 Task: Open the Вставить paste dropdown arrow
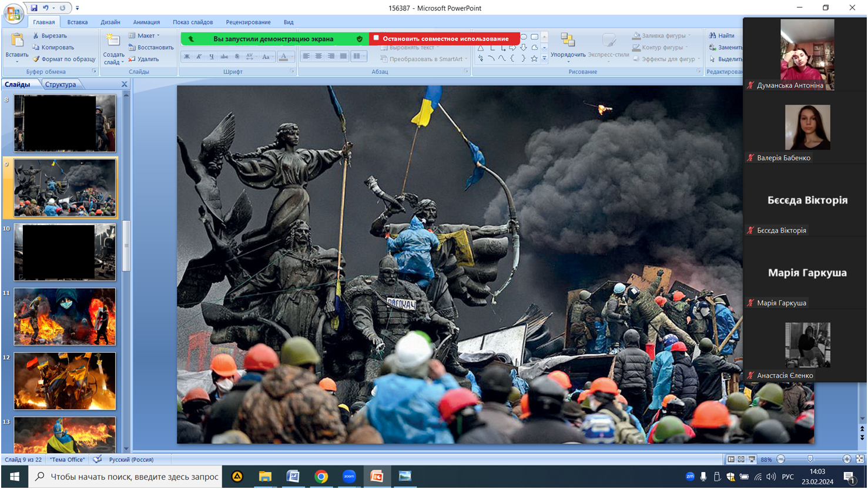pyautogui.click(x=16, y=61)
